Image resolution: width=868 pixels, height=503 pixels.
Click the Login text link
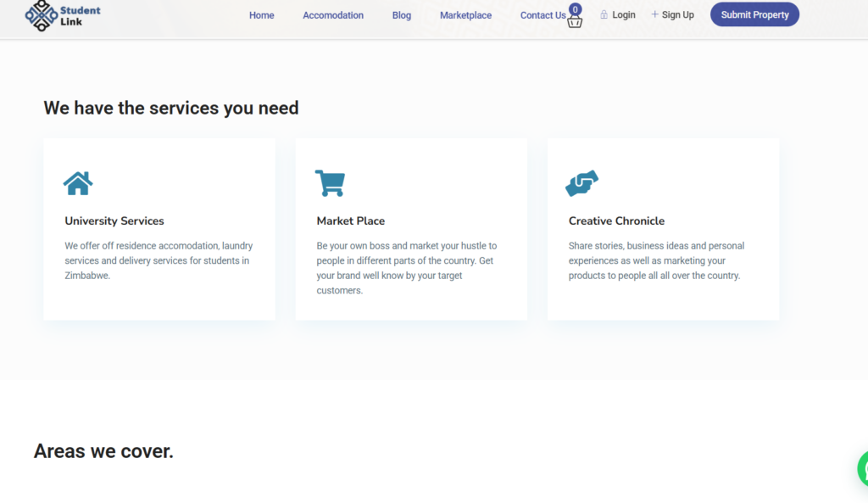coord(624,14)
